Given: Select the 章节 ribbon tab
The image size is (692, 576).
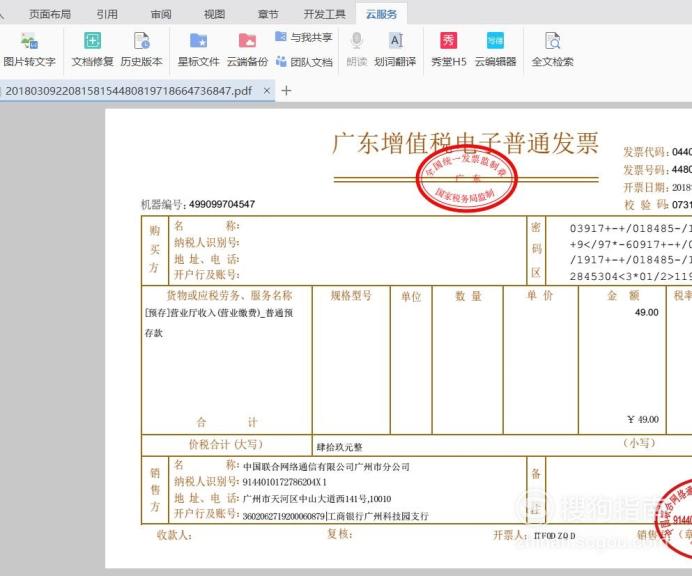Looking at the screenshot, I should pyautogui.click(x=268, y=14).
